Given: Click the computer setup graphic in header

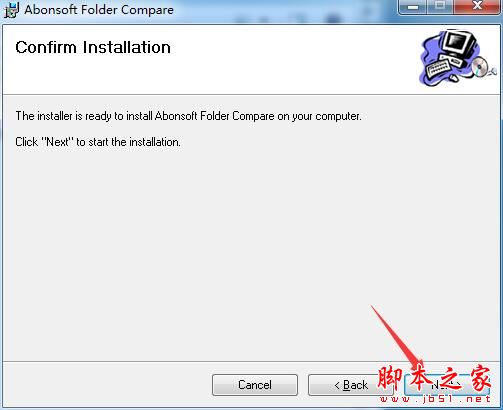Looking at the screenshot, I should tap(457, 58).
